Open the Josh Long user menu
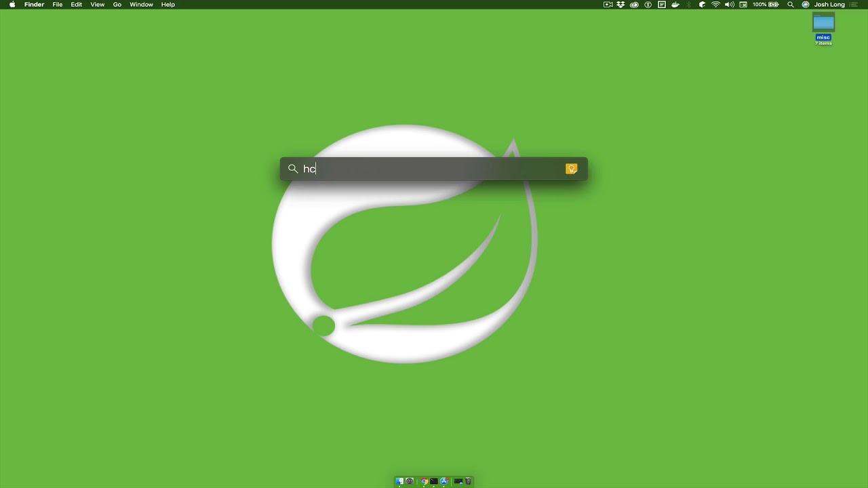This screenshot has width=868, height=488. pyautogui.click(x=829, y=5)
